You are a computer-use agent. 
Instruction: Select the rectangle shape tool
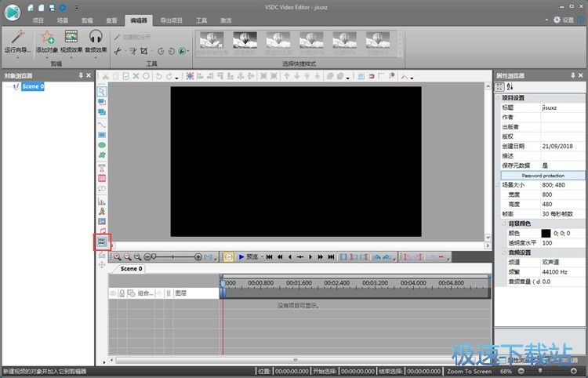point(102,134)
